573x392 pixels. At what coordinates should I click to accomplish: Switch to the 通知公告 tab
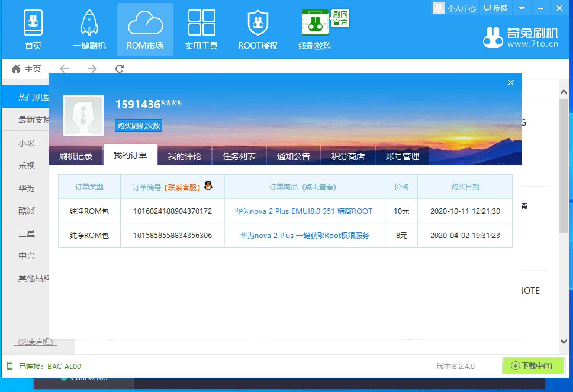pyautogui.click(x=294, y=156)
